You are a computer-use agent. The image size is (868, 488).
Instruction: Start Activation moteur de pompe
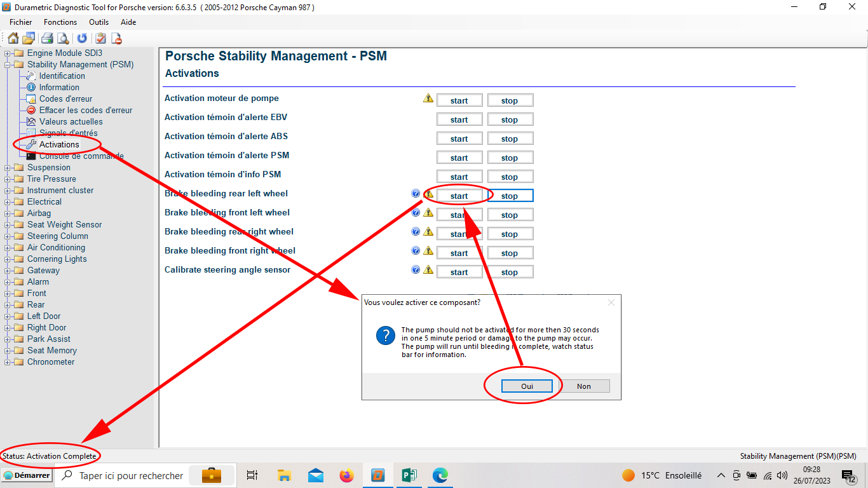point(459,100)
